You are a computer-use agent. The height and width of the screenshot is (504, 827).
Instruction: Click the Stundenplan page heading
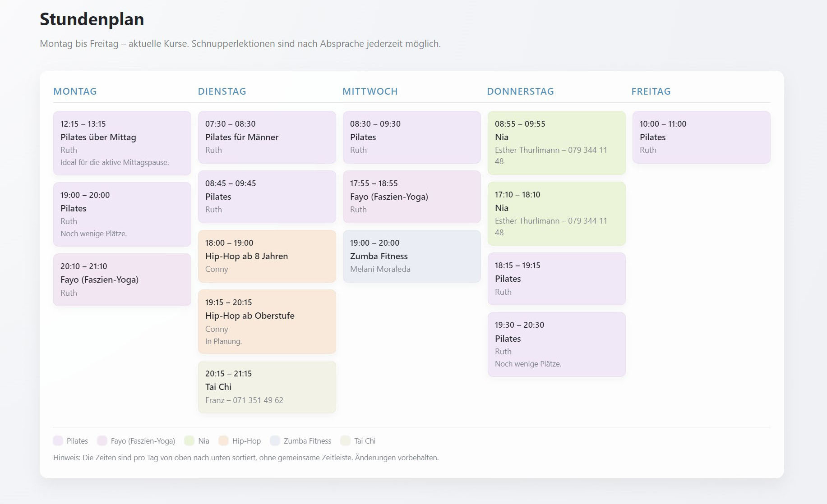point(92,19)
